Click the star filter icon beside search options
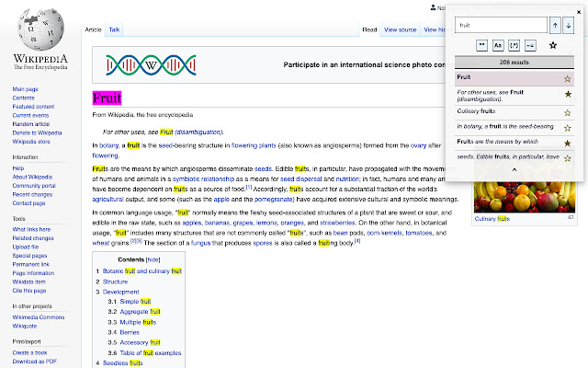This screenshot has width=588, height=368. (x=552, y=44)
